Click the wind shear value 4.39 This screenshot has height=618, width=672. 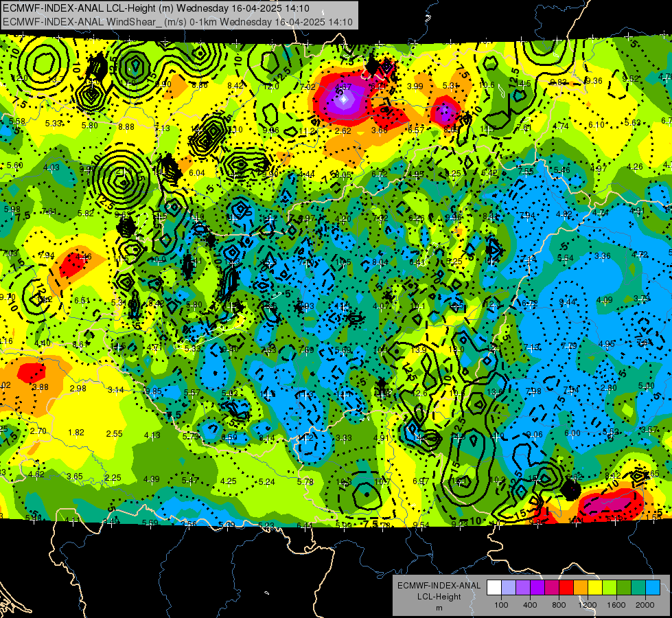(151, 479)
